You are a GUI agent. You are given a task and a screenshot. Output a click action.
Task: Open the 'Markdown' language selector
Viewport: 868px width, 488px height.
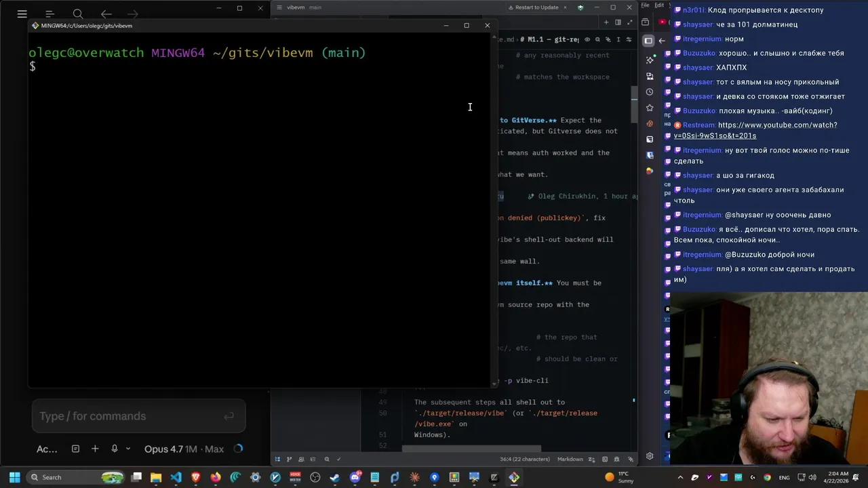tap(570, 459)
